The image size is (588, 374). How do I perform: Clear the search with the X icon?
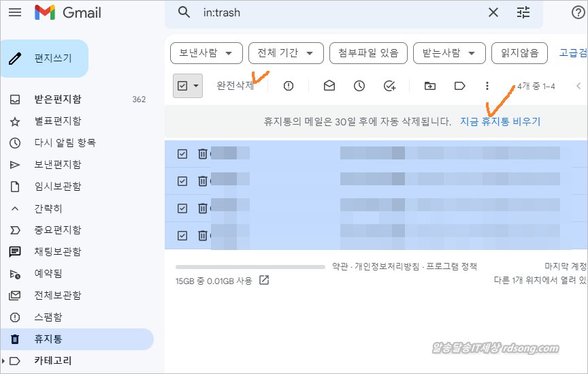click(493, 12)
